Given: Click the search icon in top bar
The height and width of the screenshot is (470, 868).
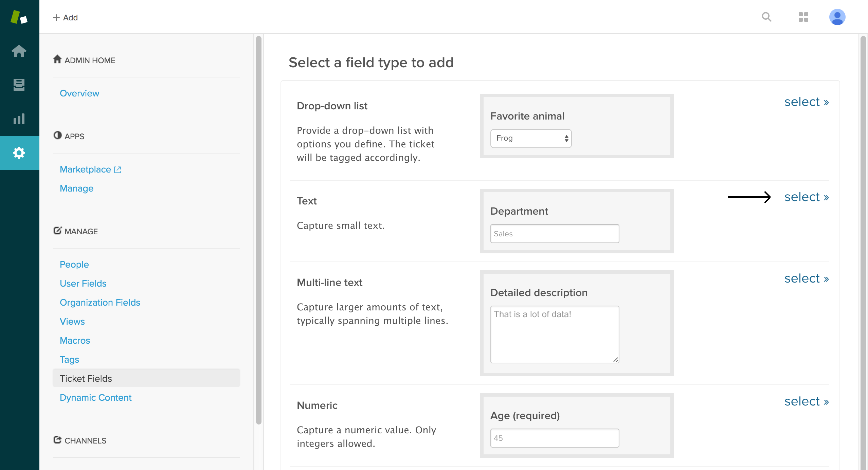Looking at the screenshot, I should click(766, 17).
